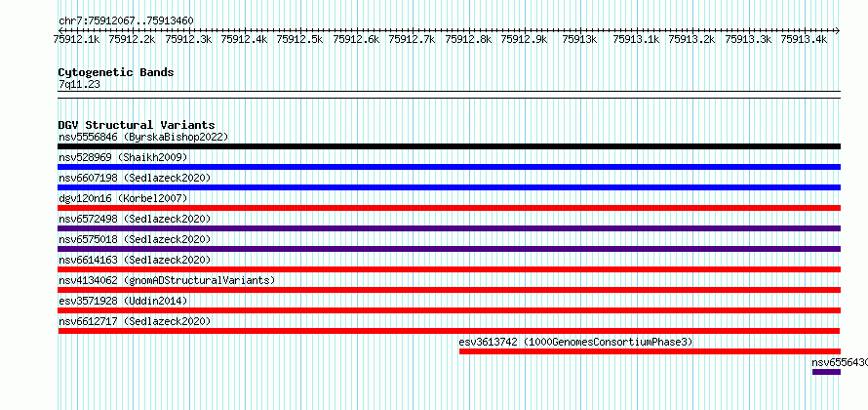Select the red nsv4134062 variant bar

(450, 290)
